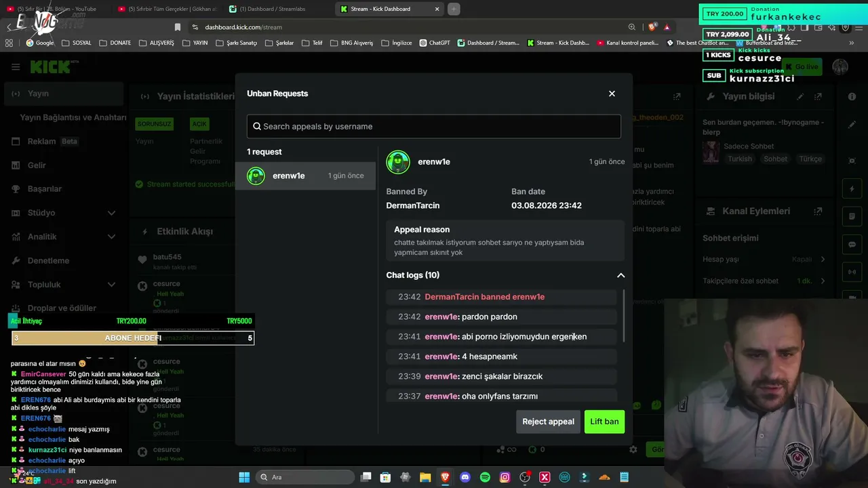Image resolution: width=868 pixels, height=488 pixels.
Task: Click the address bar URL
Action: [x=243, y=27]
